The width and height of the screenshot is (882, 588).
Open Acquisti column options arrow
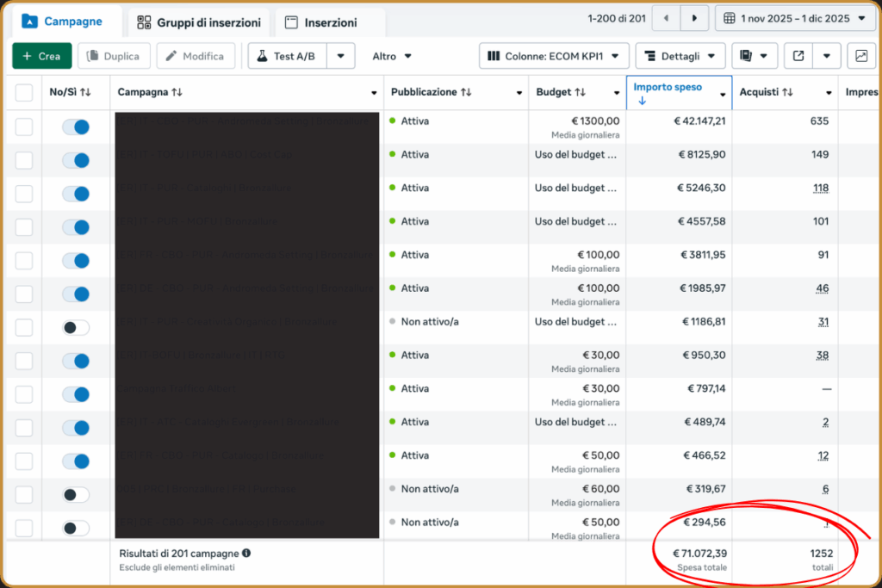point(829,93)
